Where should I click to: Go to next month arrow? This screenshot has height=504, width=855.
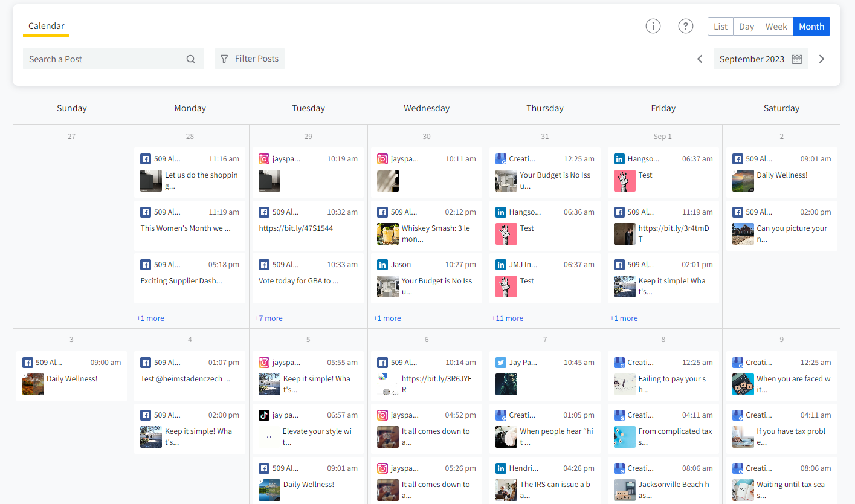[x=822, y=59]
